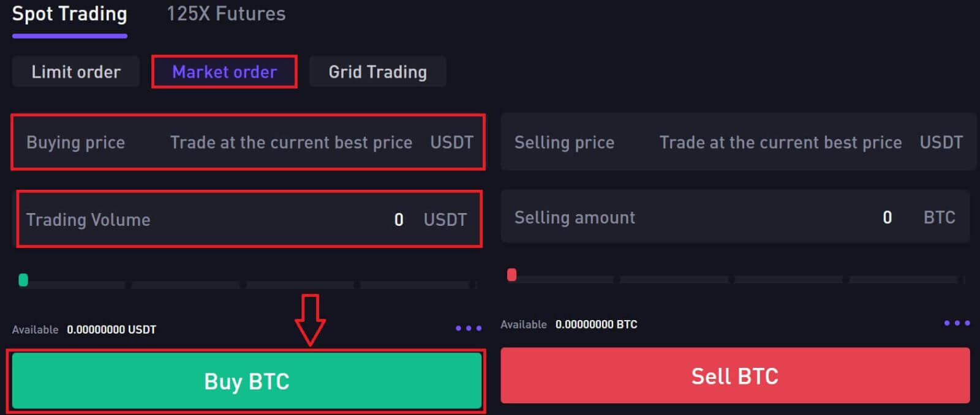
Task: Click the Sell BTC button
Action: [x=735, y=376]
